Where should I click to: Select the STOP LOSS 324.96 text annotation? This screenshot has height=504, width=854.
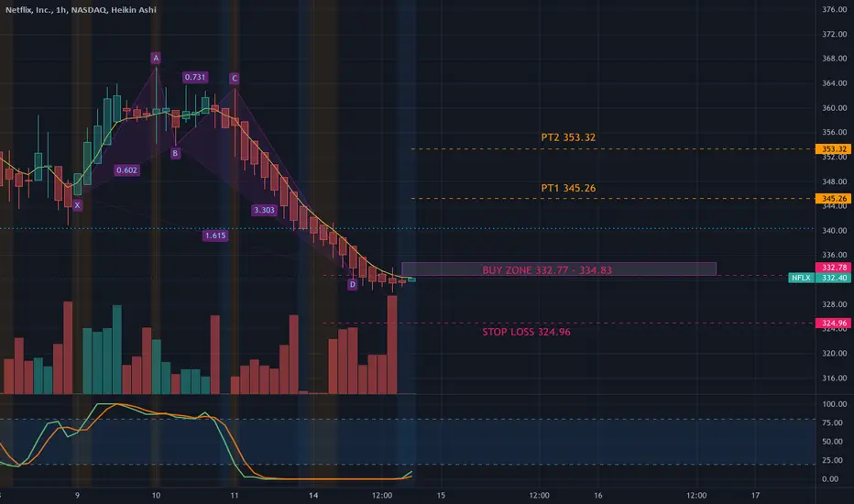(x=526, y=332)
